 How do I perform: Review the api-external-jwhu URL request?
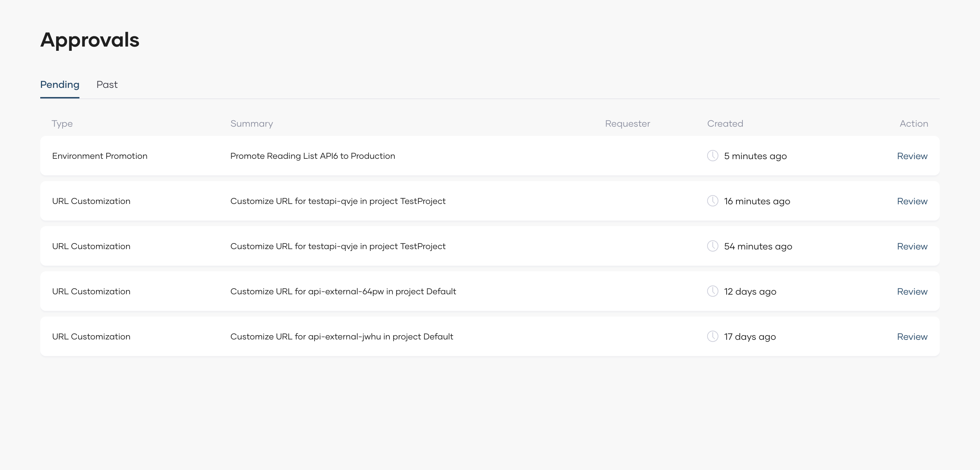click(x=912, y=337)
